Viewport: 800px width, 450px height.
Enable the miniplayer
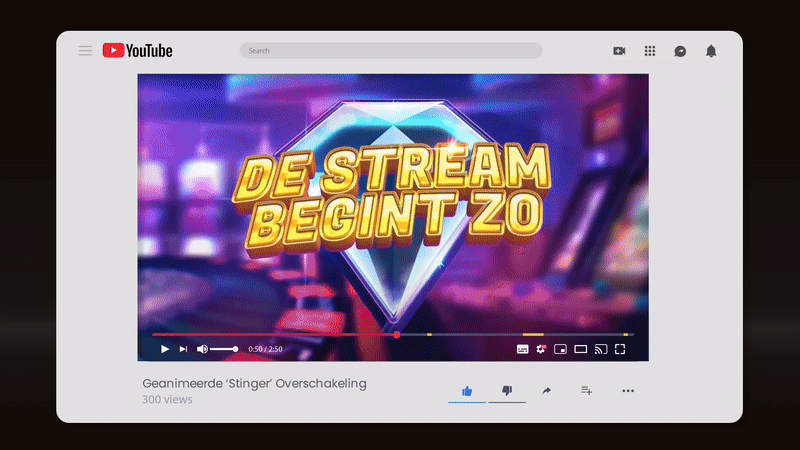click(560, 349)
